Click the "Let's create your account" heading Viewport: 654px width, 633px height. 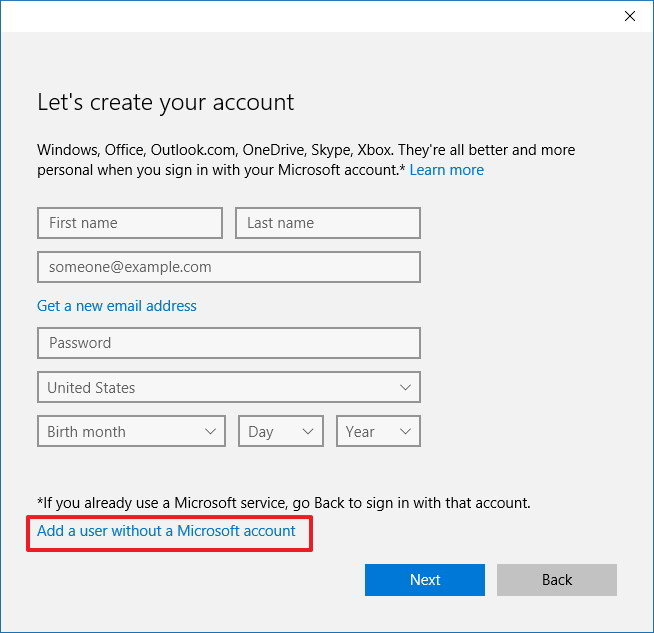click(166, 102)
